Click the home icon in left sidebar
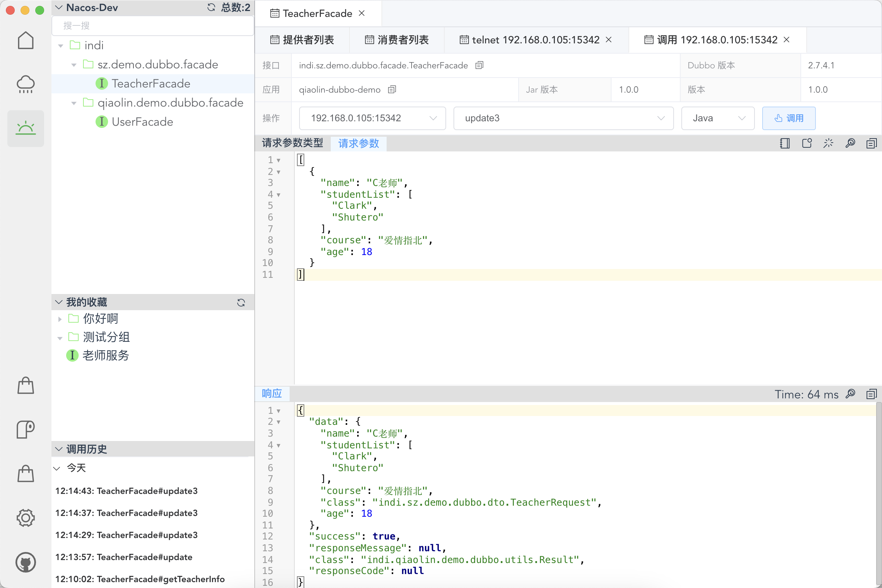This screenshot has width=882, height=588. (x=25, y=40)
